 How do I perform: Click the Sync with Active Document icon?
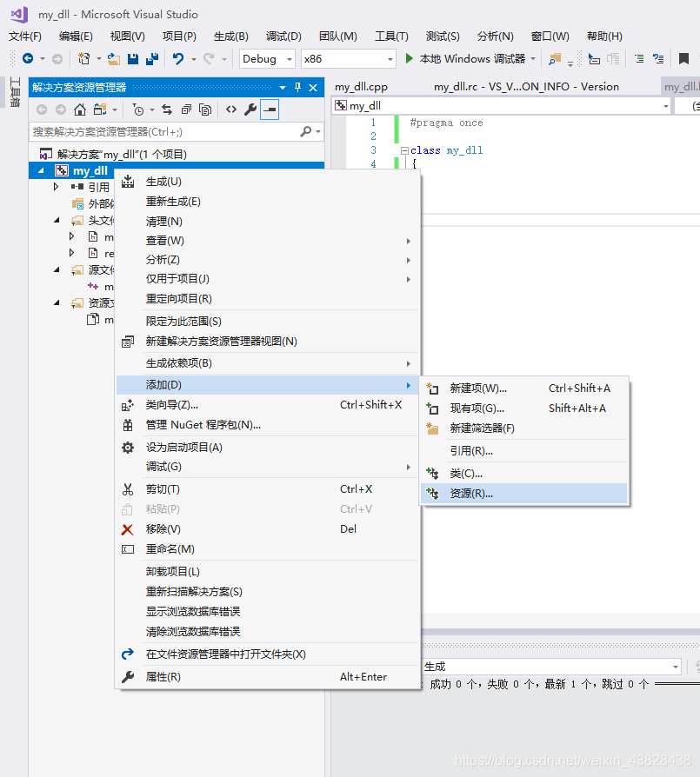167,110
